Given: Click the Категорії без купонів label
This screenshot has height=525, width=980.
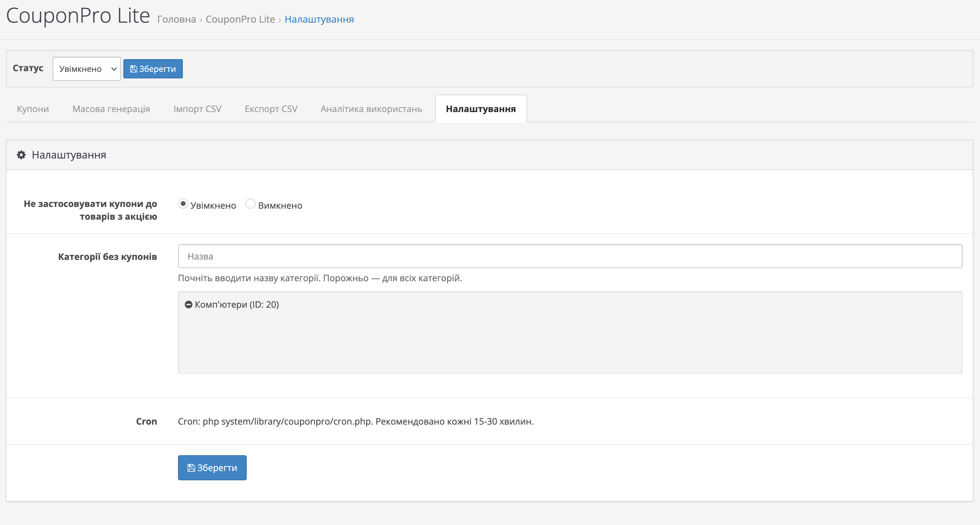Looking at the screenshot, I should 108,257.
